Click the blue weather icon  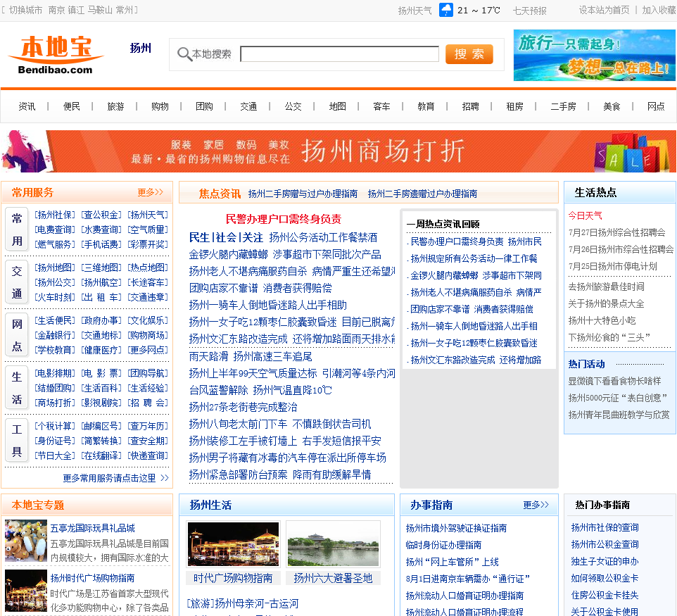tap(445, 10)
